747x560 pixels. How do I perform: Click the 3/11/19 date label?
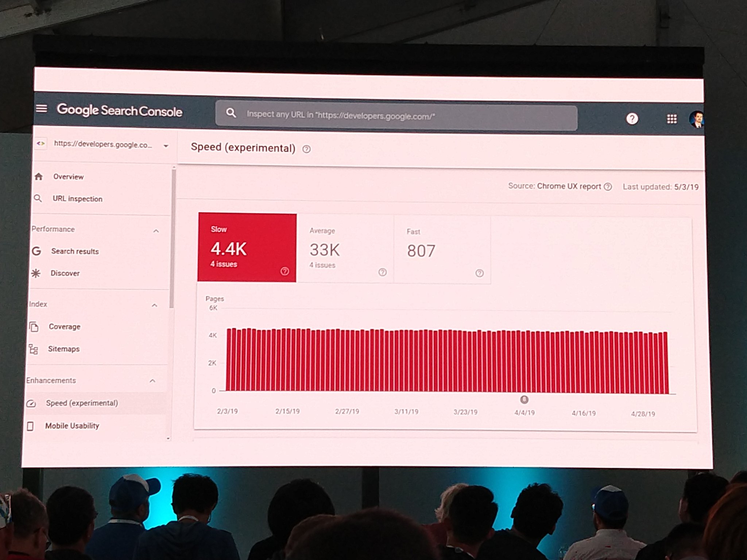[x=406, y=412]
